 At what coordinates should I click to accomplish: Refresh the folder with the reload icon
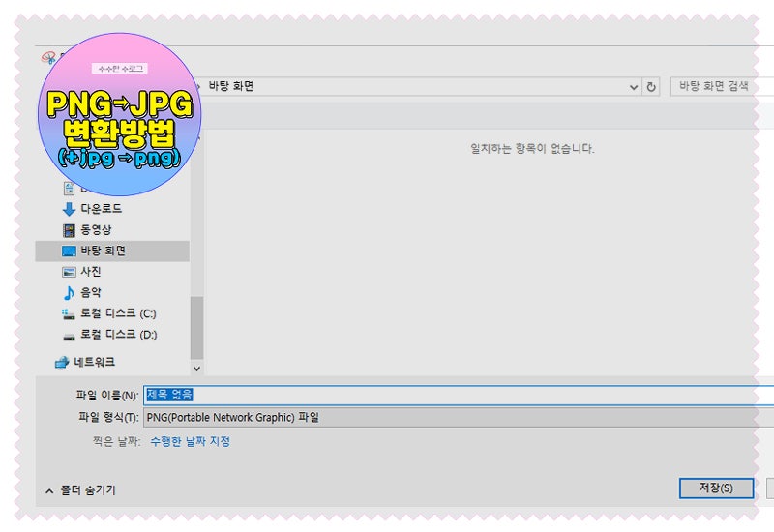coord(651,87)
